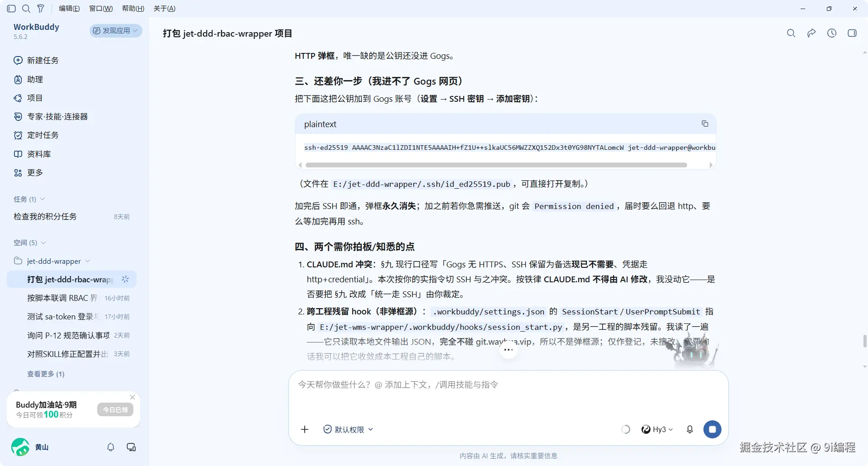Expand the 发现应用 dropdown
The height and width of the screenshot is (466, 868).
click(x=116, y=31)
